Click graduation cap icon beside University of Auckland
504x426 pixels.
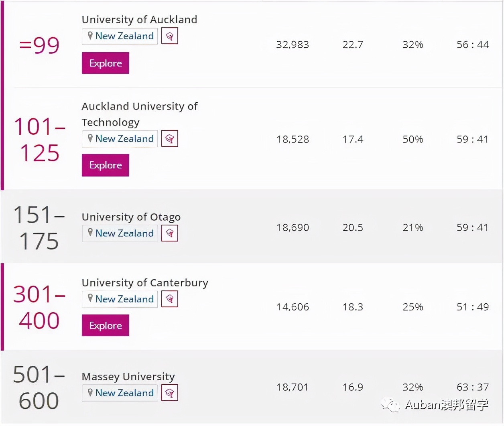170,37
